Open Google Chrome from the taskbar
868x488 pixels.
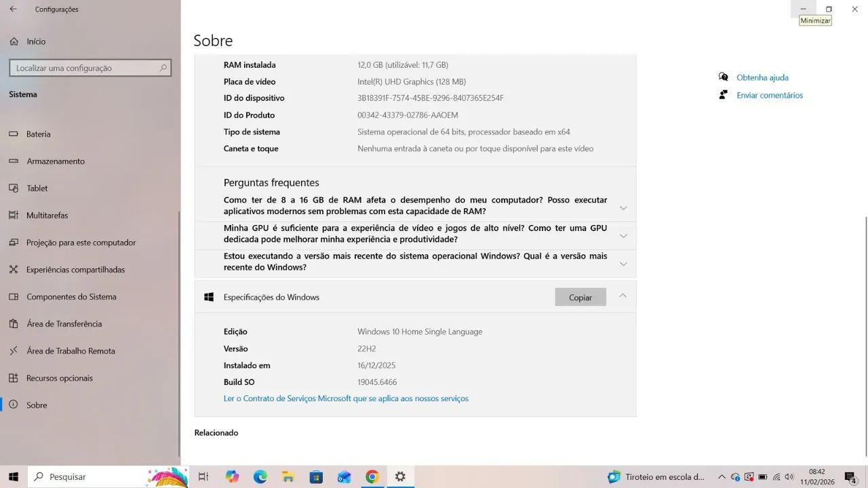tap(372, 476)
